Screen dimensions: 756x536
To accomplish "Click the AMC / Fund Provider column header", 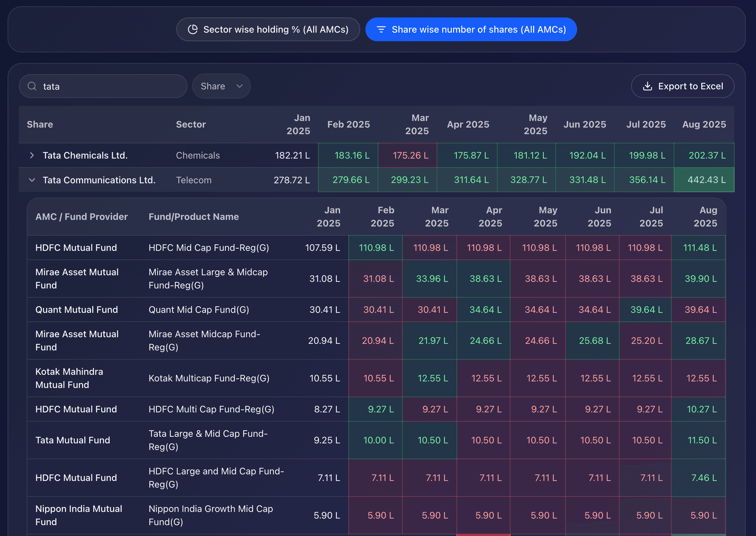I will [x=81, y=217].
